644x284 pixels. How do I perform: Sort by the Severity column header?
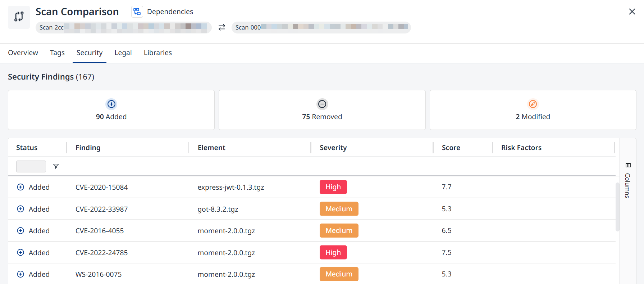click(x=333, y=148)
